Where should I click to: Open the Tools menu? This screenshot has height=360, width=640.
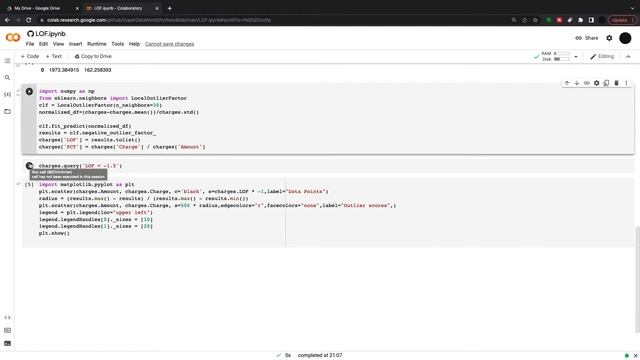pos(118,44)
